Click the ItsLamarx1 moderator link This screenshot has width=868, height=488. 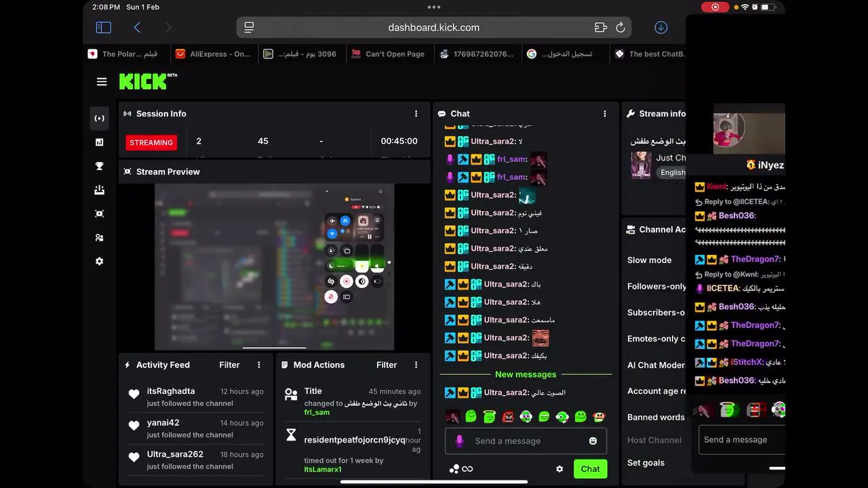pos(323,469)
